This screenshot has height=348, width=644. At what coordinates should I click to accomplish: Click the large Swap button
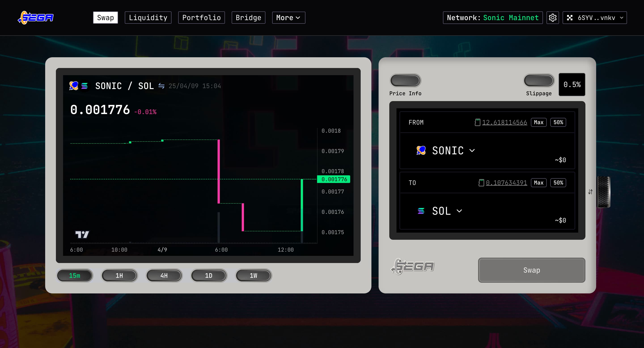532,270
